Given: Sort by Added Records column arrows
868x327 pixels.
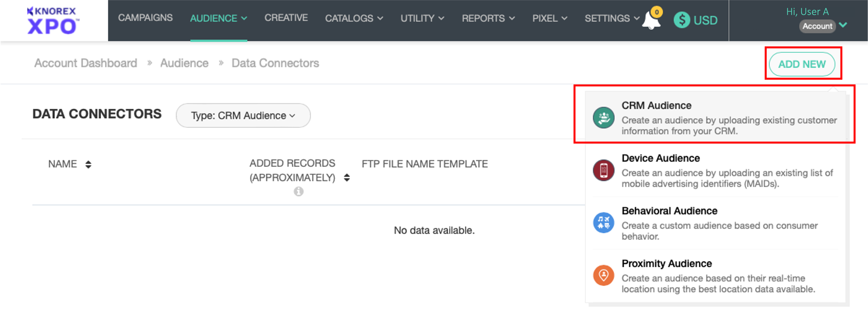Looking at the screenshot, I should [347, 178].
